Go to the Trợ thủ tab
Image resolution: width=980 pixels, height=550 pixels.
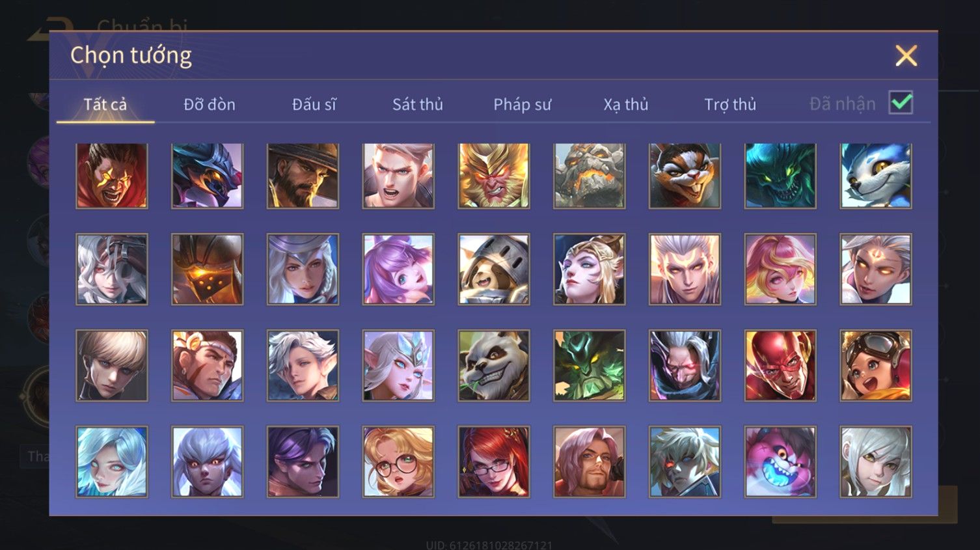click(x=730, y=104)
